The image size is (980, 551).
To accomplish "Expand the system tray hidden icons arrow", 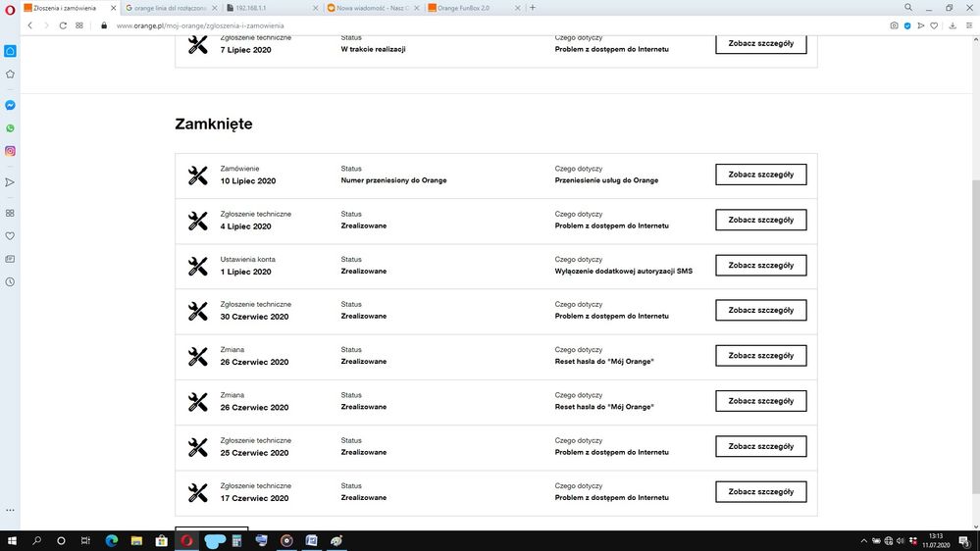I will [x=864, y=540].
